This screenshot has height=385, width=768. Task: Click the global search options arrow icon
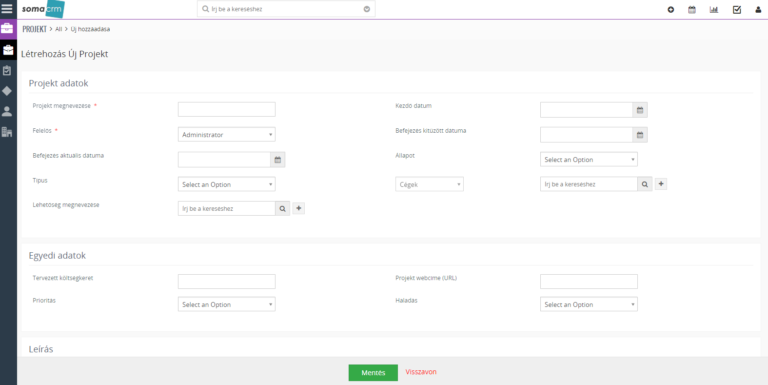pos(367,9)
